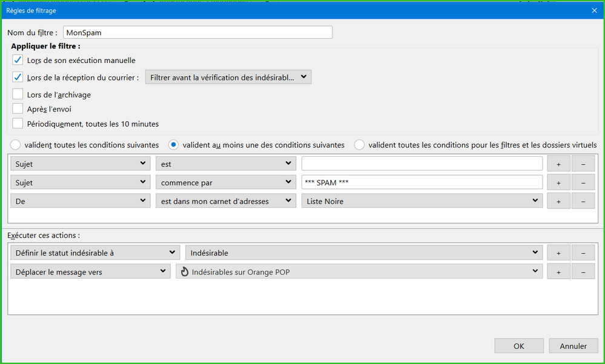Open 'Indésirables sur Orange POP' folder dropdown
Screen dimensions: 605x364
pos(359,272)
